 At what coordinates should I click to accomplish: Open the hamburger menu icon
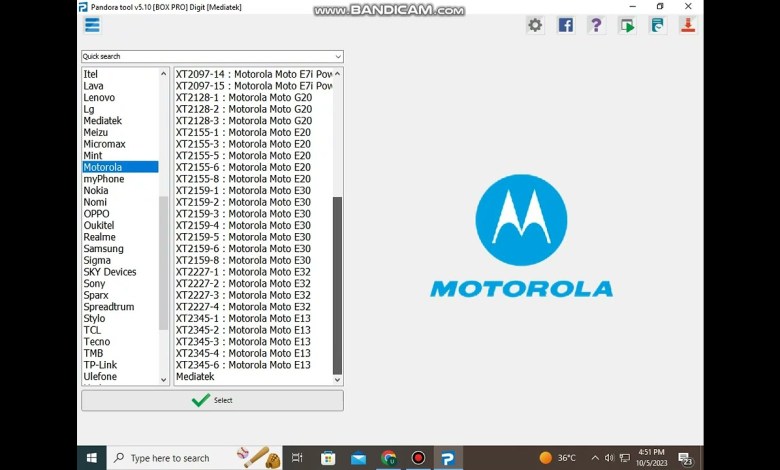point(93,25)
